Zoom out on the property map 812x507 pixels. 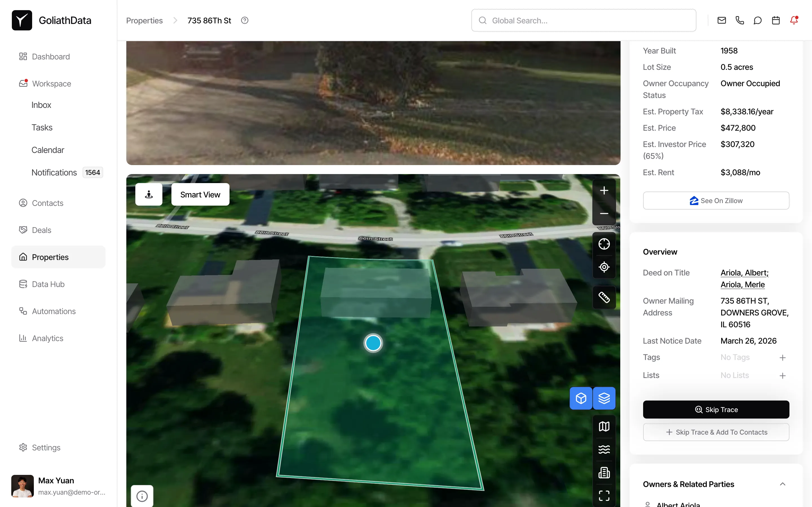[604, 214]
